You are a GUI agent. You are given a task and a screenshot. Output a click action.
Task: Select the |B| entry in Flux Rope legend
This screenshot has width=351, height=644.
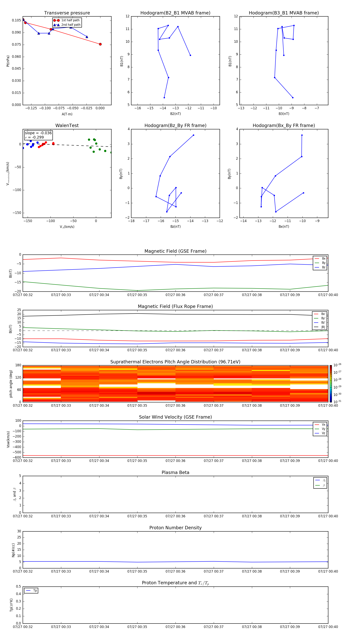(320, 327)
